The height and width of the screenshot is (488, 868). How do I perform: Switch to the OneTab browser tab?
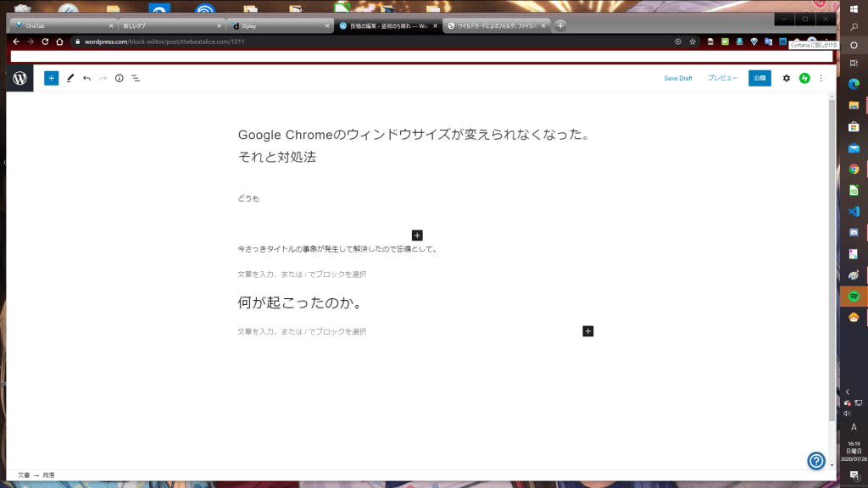click(x=59, y=25)
